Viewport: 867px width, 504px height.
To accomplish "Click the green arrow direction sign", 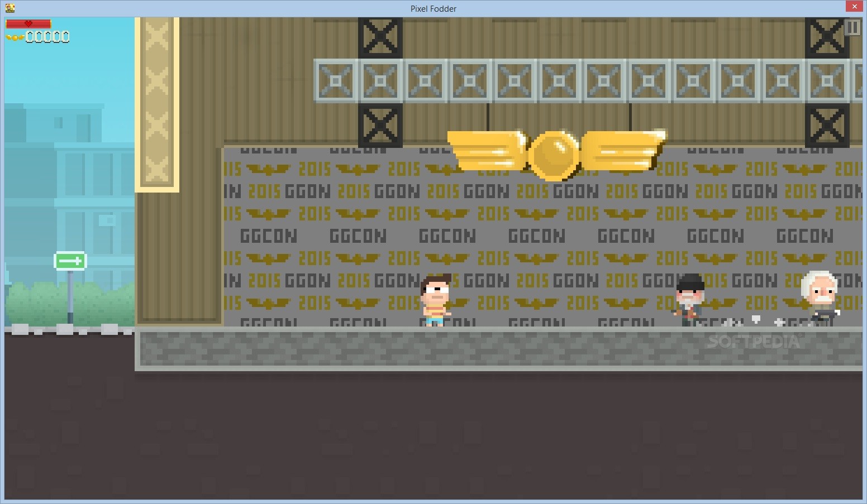I will (70, 261).
